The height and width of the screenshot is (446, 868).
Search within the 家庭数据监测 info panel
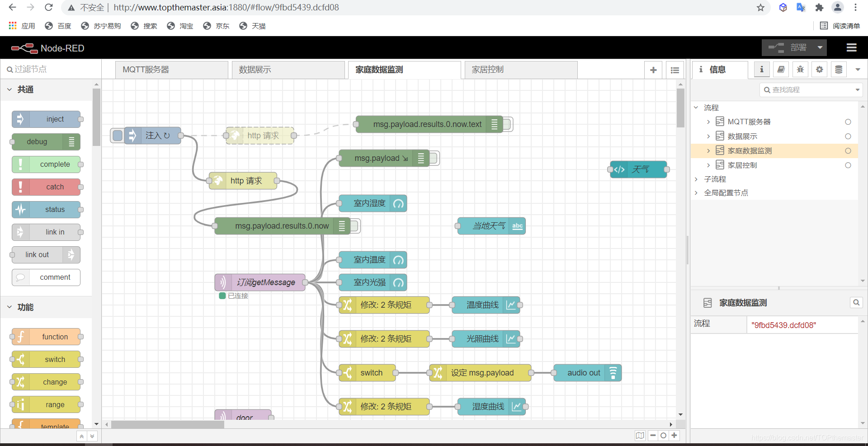point(856,303)
